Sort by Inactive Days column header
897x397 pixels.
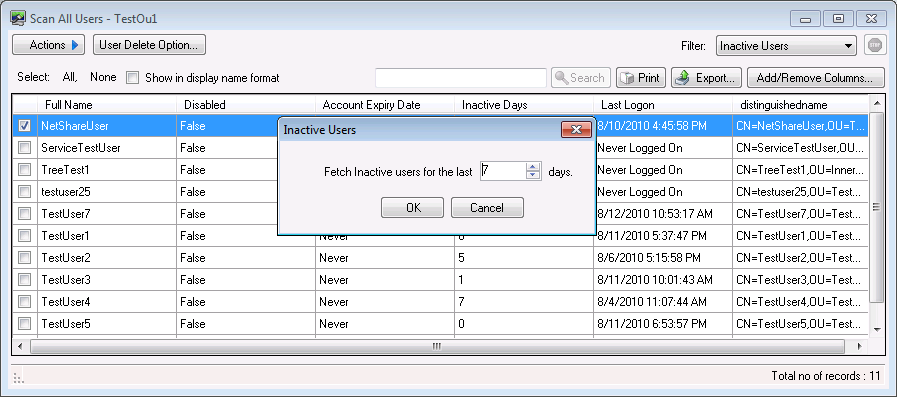[x=524, y=105]
